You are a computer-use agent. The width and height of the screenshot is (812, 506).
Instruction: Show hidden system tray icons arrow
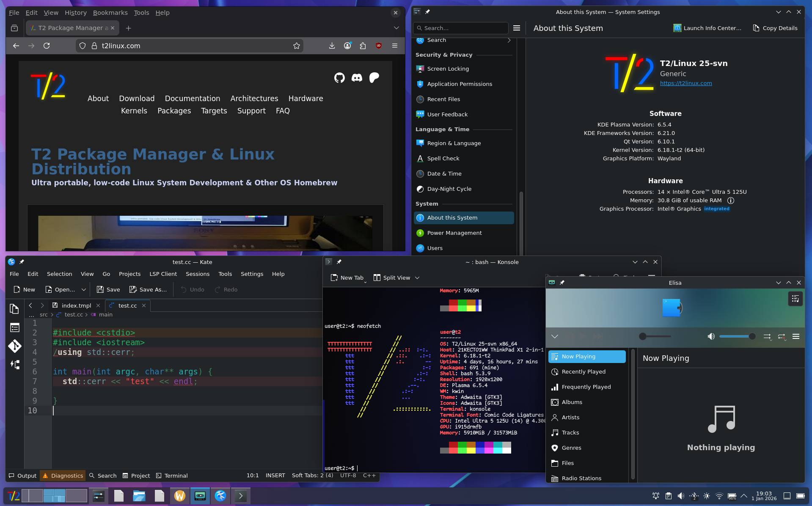coord(744,496)
